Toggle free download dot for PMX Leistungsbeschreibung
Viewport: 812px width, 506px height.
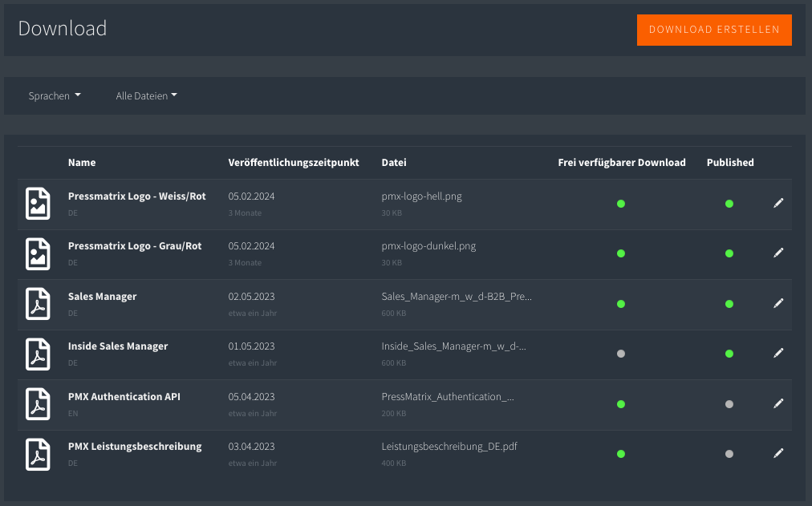pyautogui.click(x=621, y=454)
